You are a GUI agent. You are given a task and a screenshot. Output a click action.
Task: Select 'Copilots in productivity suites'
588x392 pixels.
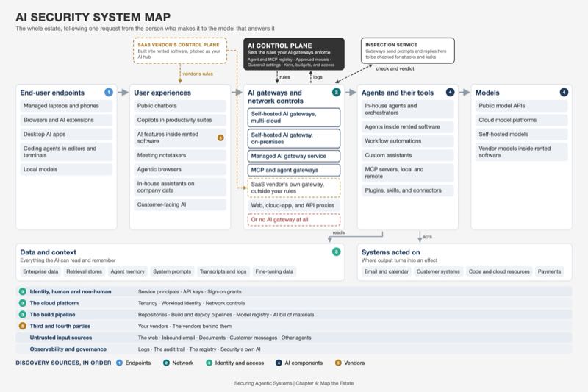180,120
